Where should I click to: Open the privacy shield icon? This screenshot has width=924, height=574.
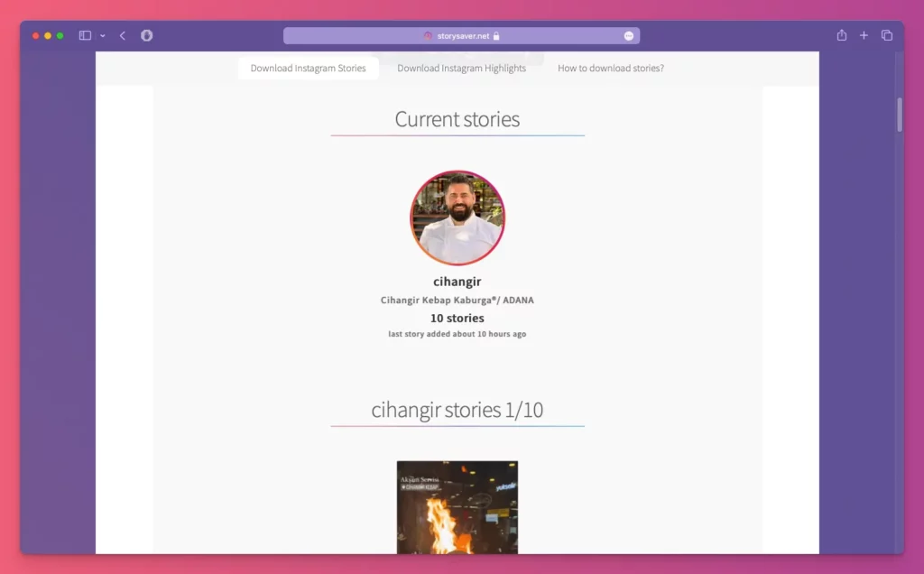pyautogui.click(x=147, y=35)
